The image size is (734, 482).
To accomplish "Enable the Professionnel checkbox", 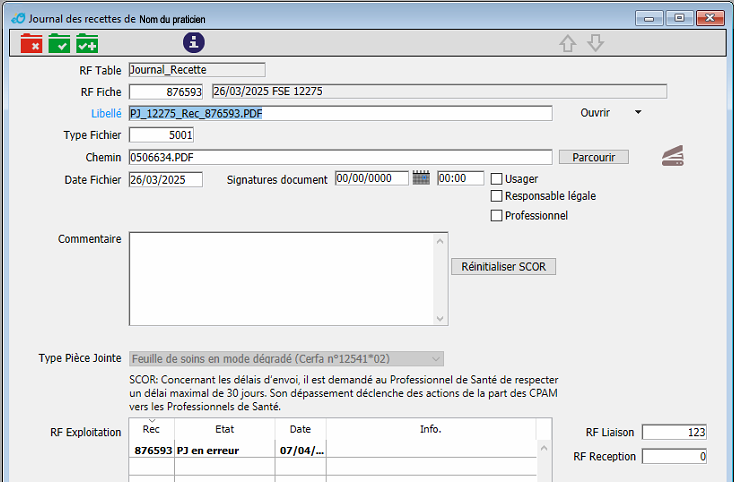I will pos(496,215).
